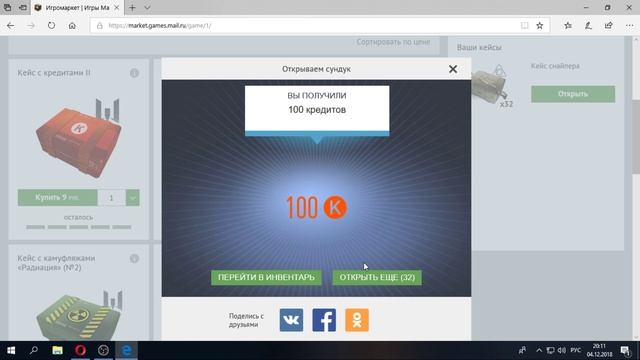Click the lock icon site info

[99, 26]
